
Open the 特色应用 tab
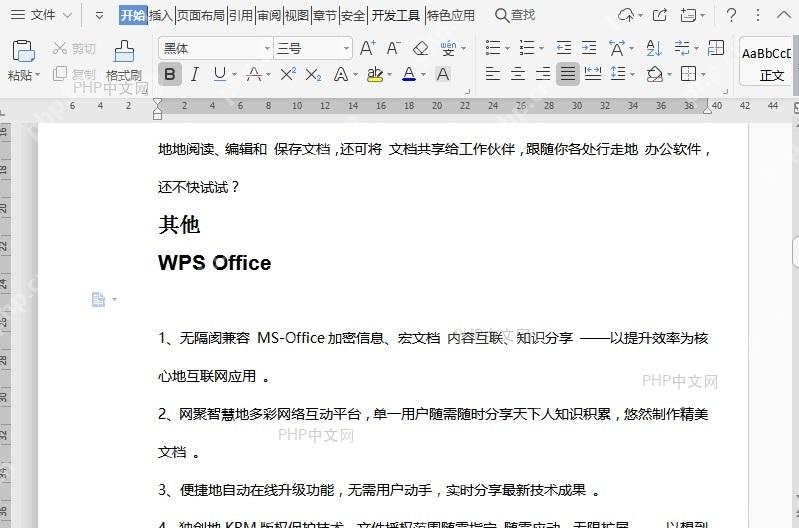(x=450, y=15)
